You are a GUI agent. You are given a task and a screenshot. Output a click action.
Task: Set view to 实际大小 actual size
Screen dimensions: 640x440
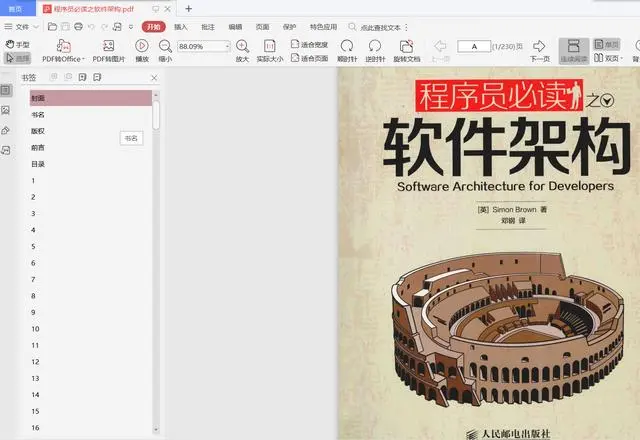(x=270, y=51)
